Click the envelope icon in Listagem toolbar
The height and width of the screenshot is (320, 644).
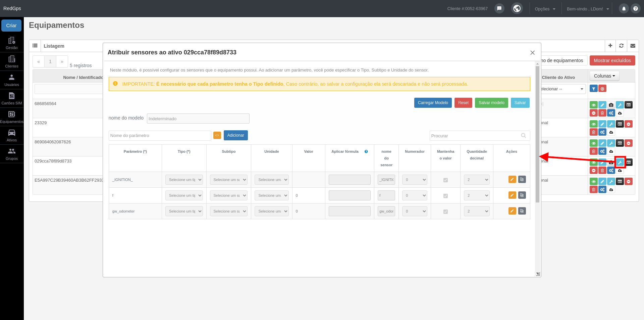pos(633,46)
